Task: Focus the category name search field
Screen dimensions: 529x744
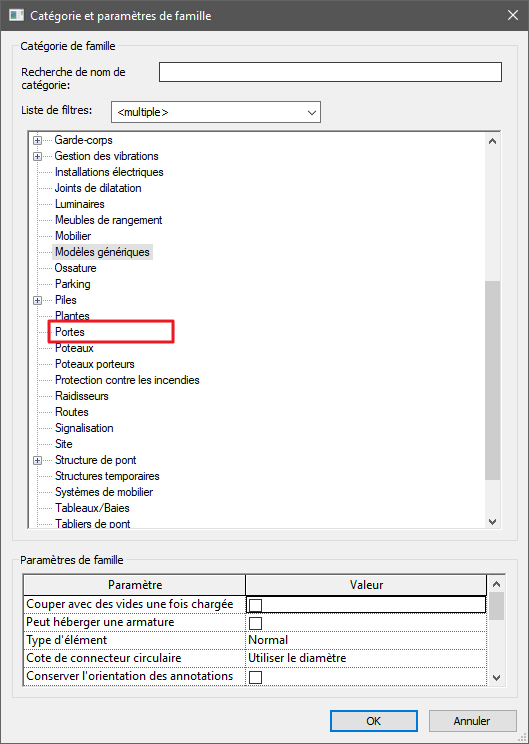Action: pos(330,72)
